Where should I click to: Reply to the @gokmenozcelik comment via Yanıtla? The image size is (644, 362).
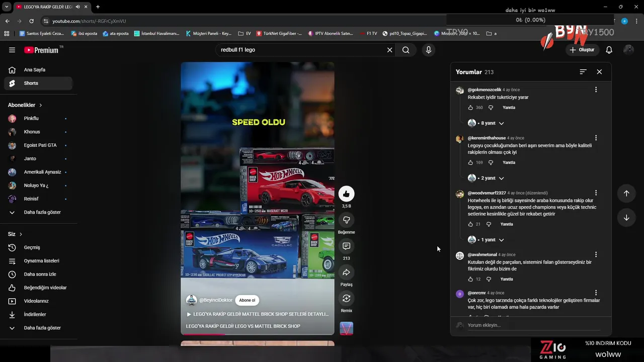[509, 108]
